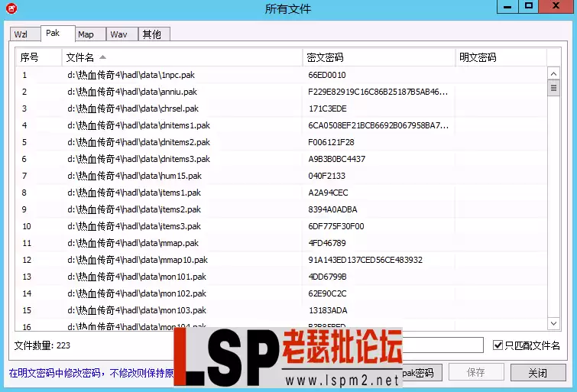Select the mmap10.pak file row
The image size is (577, 392).
(x=281, y=260)
